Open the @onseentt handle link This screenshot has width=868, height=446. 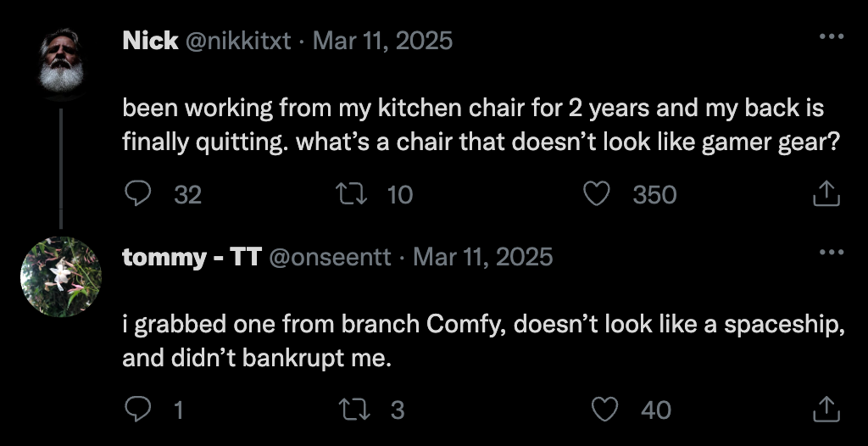[x=330, y=256]
